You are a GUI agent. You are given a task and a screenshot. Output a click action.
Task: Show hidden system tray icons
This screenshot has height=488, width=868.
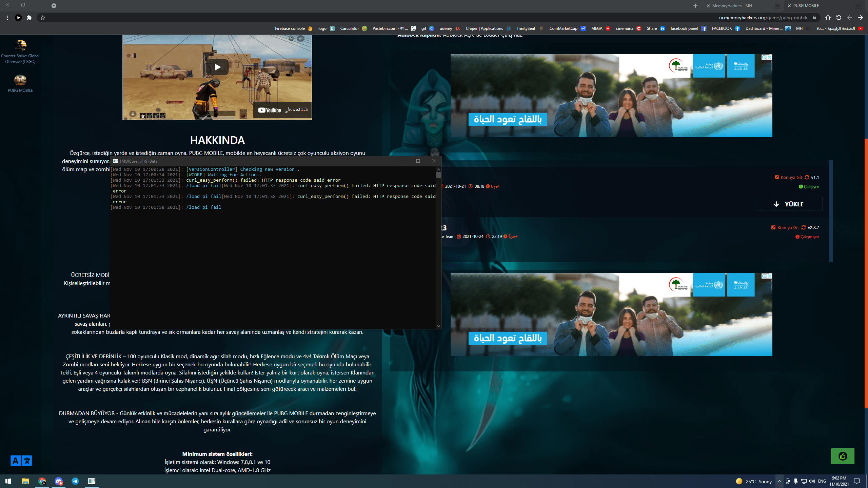pyautogui.click(x=780, y=481)
